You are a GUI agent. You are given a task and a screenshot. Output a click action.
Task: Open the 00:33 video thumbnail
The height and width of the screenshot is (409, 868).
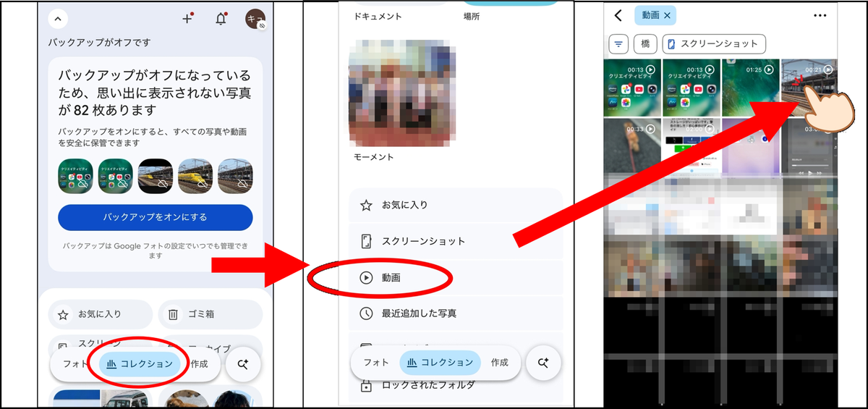[x=632, y=147]
